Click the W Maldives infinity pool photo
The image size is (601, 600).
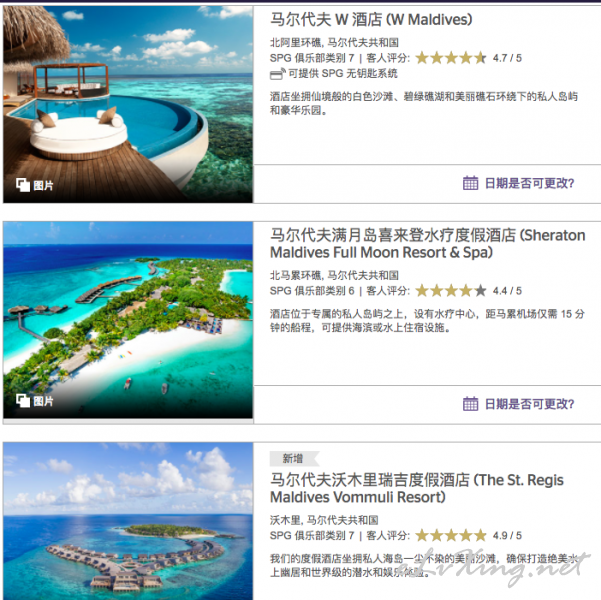[128, 104]
